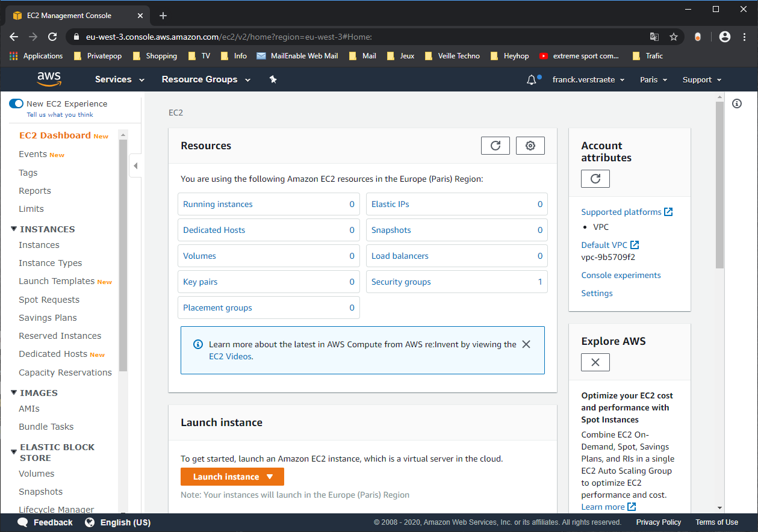Screen dimensions: 758x532
Task: Dismiss the EC2 Videos info banner
Action: (526, 344)
